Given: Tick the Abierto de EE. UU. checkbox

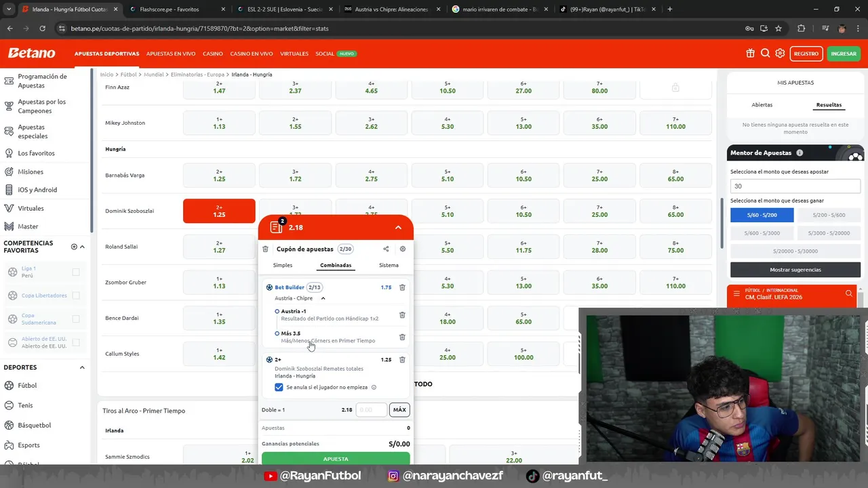Looking at the screenshot, I should tap(76, 342).
